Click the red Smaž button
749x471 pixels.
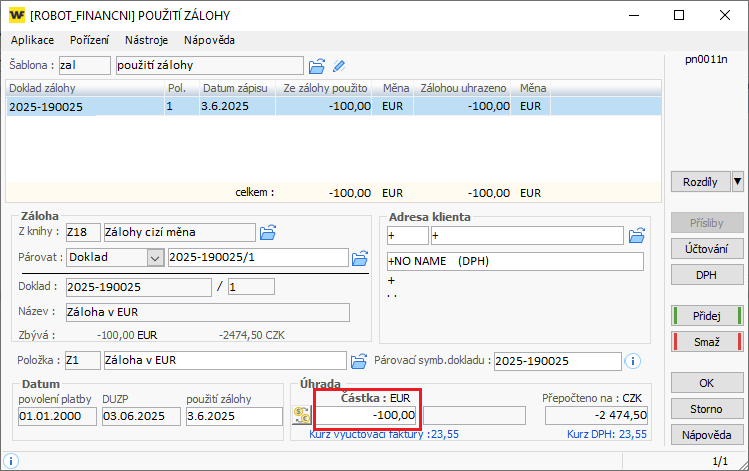(x=707, y=341)
